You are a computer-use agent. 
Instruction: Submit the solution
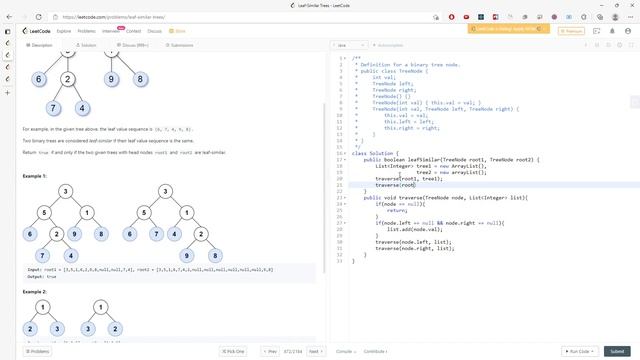(x=617, y=351)
